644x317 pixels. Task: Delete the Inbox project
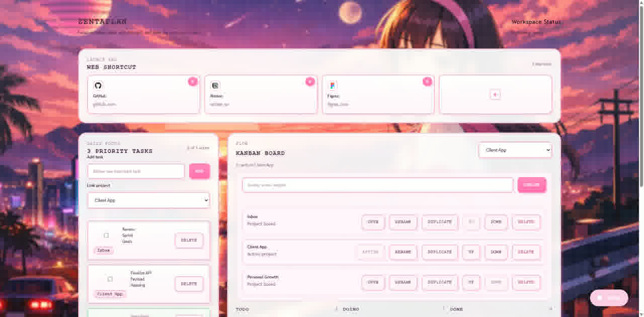tap(526, 222)
